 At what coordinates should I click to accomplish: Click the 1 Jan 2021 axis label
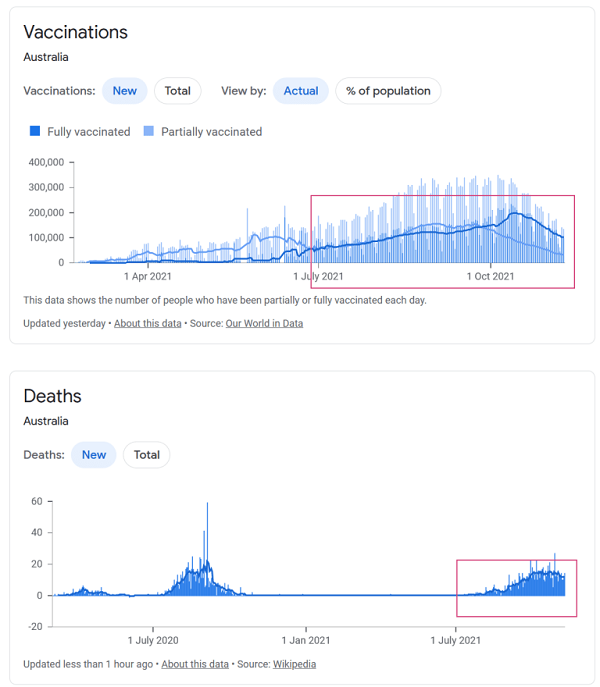305,640
